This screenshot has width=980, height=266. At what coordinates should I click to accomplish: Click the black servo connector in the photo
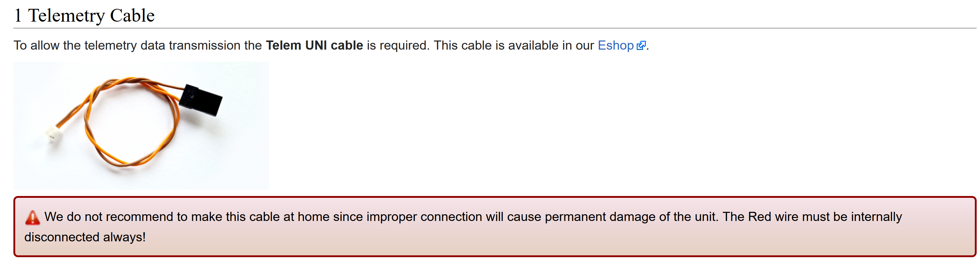pyautogui.click(x=201, y=100)
